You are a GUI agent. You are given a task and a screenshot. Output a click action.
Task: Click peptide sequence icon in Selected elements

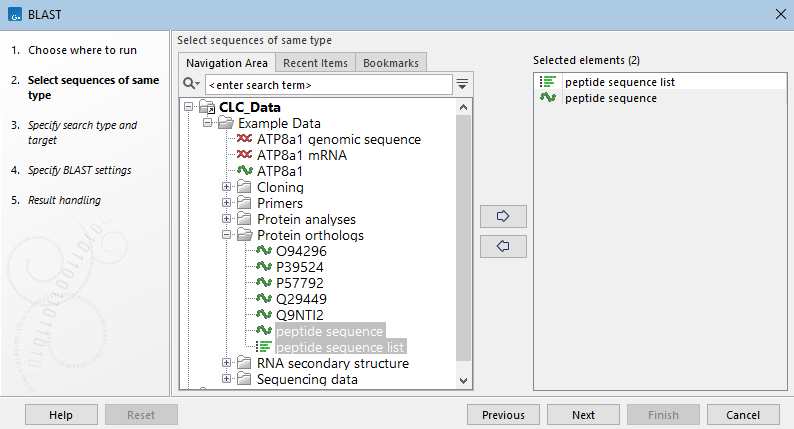pyautogui.click(x=547, y=98)
